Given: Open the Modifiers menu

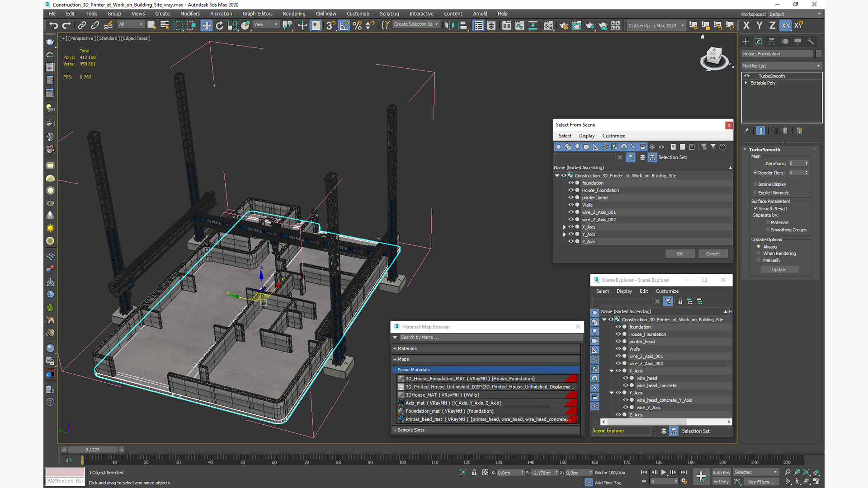Looking at the screenshot, I should click(x=190, y=14).
